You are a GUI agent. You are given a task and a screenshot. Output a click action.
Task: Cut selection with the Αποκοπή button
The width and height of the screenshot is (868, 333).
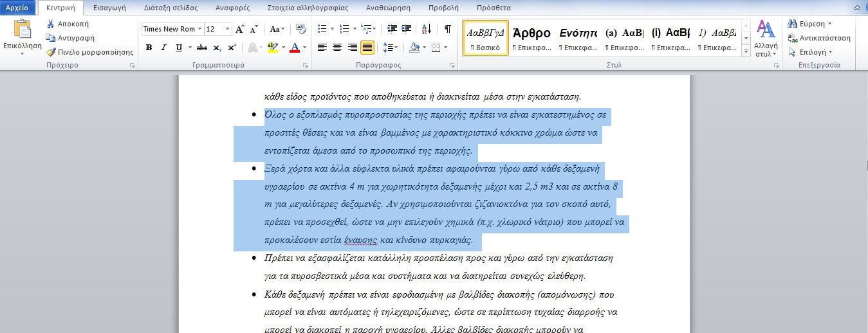pos(68,23)
